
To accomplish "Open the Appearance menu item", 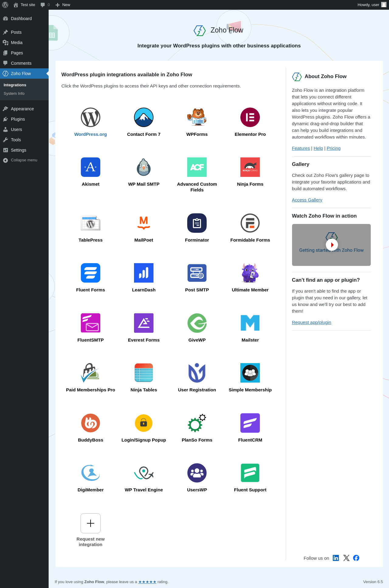I will click(24, 109).
